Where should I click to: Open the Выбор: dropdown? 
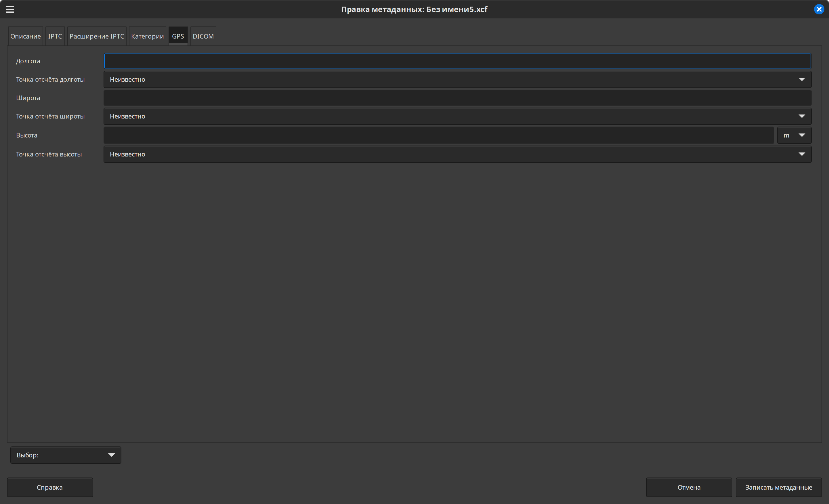click(x=66, y=455)
